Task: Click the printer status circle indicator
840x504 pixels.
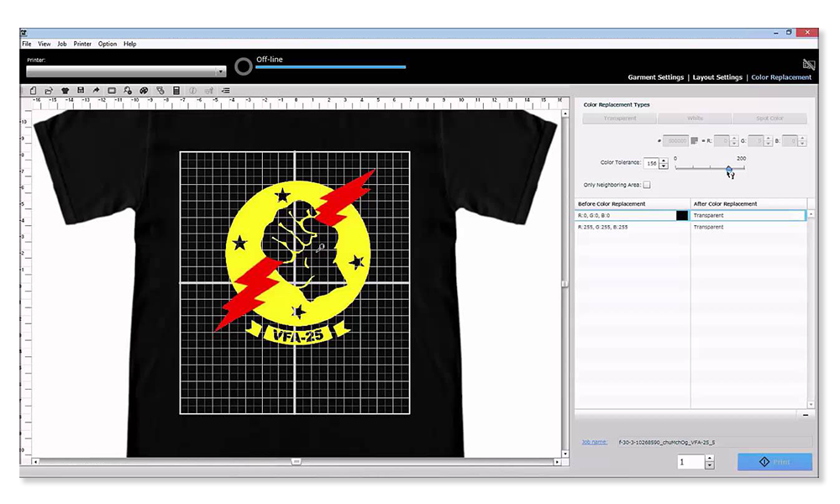Action: (x=244, y=66)
